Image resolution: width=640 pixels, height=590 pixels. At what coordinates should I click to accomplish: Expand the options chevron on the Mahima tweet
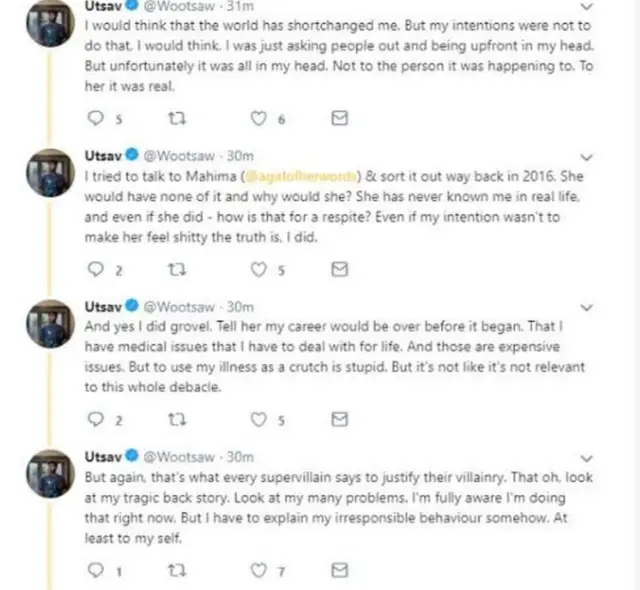tap(587, 157)
